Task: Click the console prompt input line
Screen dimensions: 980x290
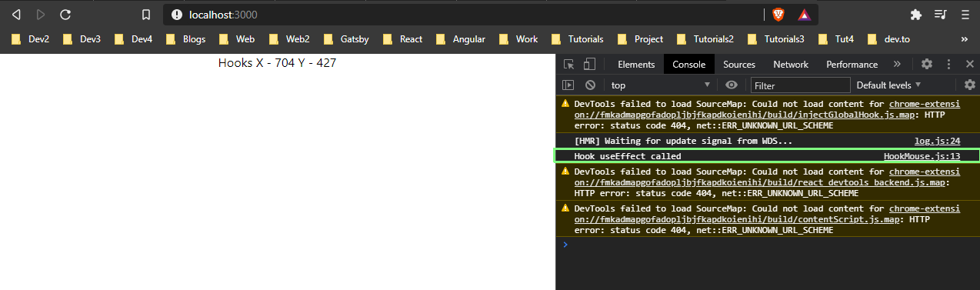Action: [x=773, y=244]
